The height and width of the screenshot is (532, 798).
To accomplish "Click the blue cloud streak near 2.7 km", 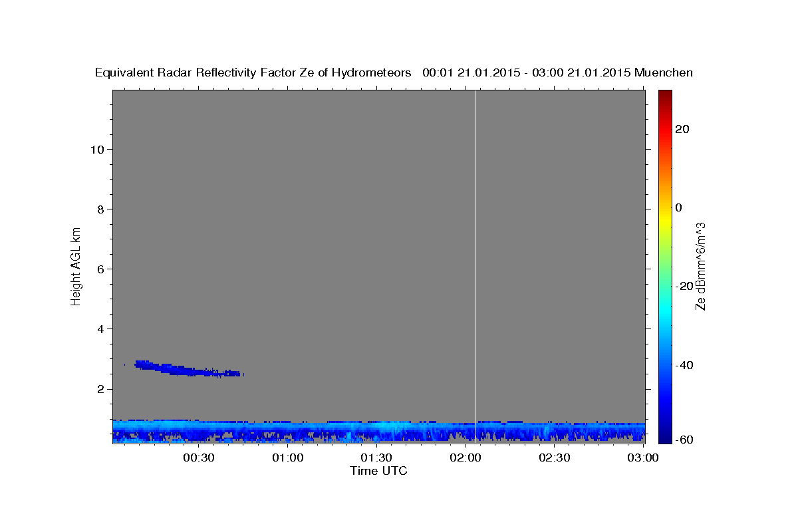I will point(189,368).
